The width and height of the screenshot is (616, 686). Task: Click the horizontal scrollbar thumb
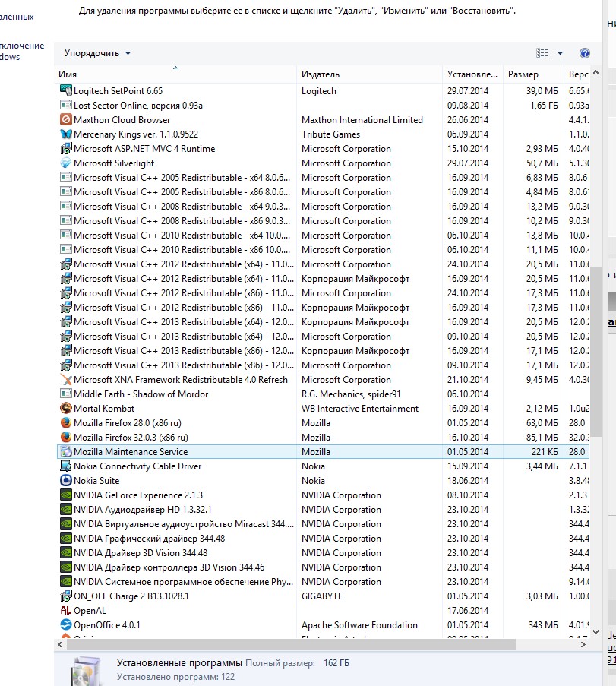[x=291, y=644]
